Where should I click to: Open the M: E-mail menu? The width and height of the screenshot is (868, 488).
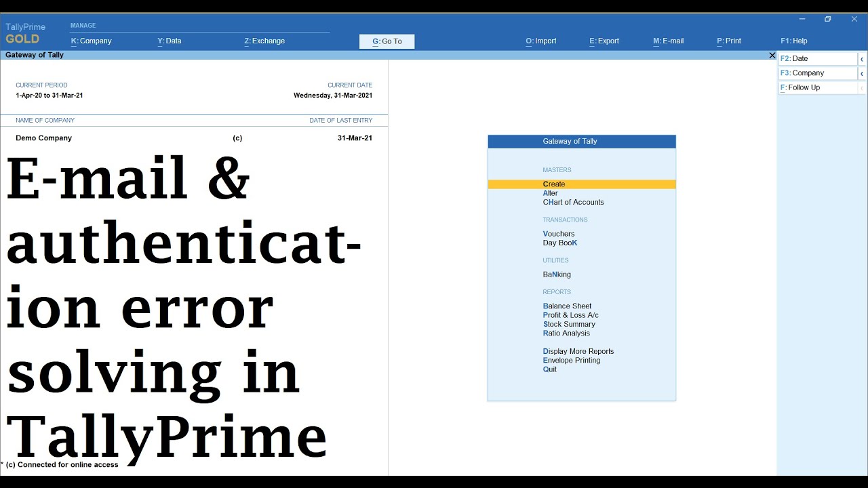point(669,41)
